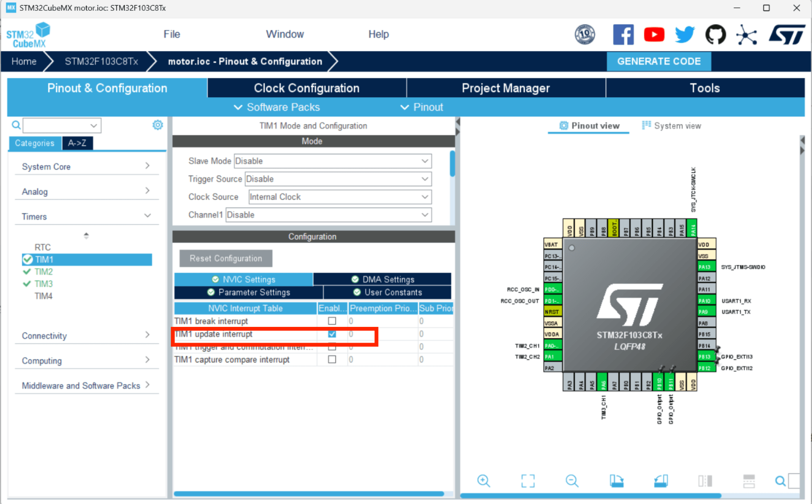Uncheck the TIM1 update interrupt checkbox
The image size is (812, 504).
[x=332, y=334]
